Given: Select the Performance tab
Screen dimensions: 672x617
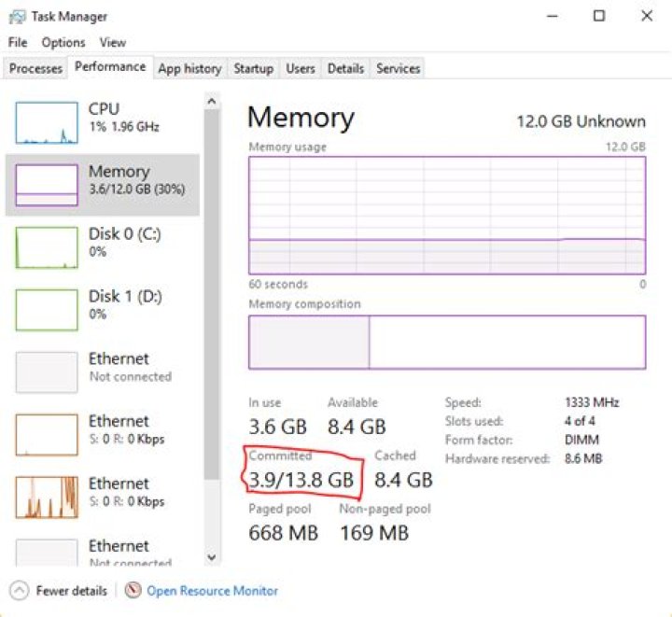Looking at the screenshot, I should [x=110, y=67].
